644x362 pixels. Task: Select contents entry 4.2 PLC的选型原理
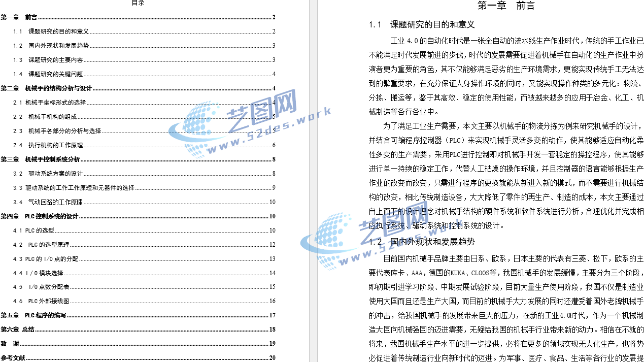click(x=144, y=245)
